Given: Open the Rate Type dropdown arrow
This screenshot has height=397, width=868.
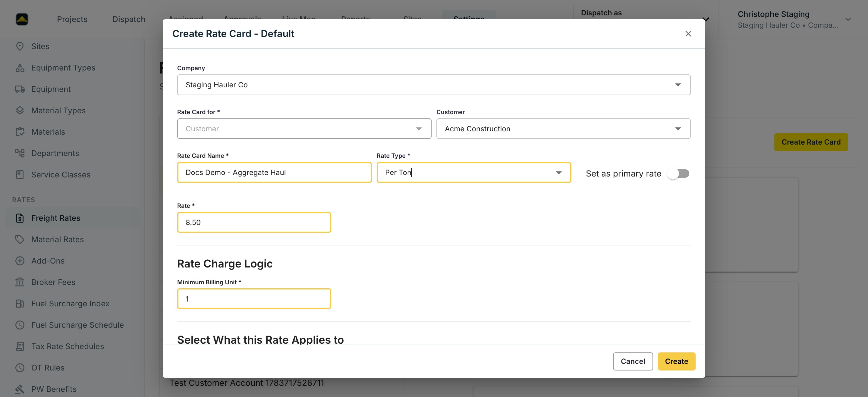Looking at the screenshot, I should click(x=558, y=173).
